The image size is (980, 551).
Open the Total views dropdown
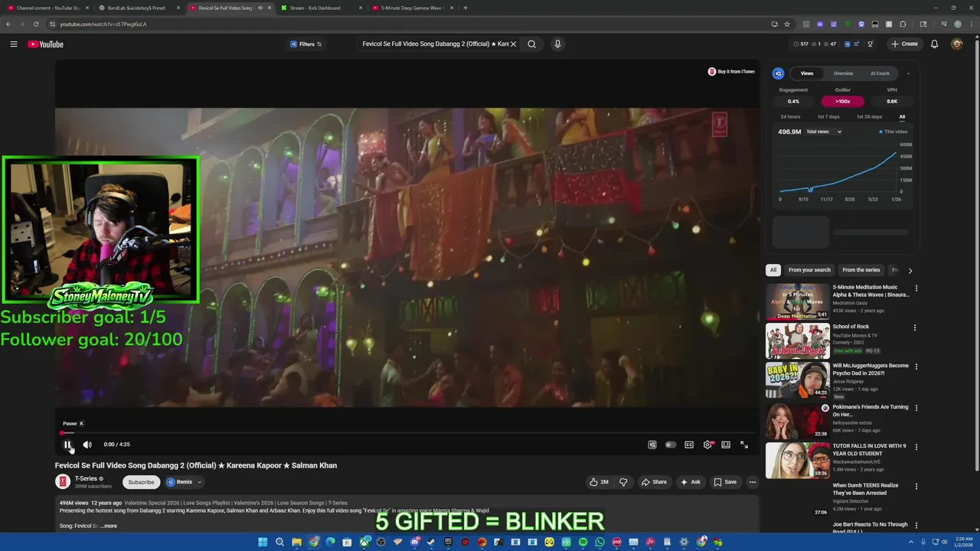tap(824, 132)
